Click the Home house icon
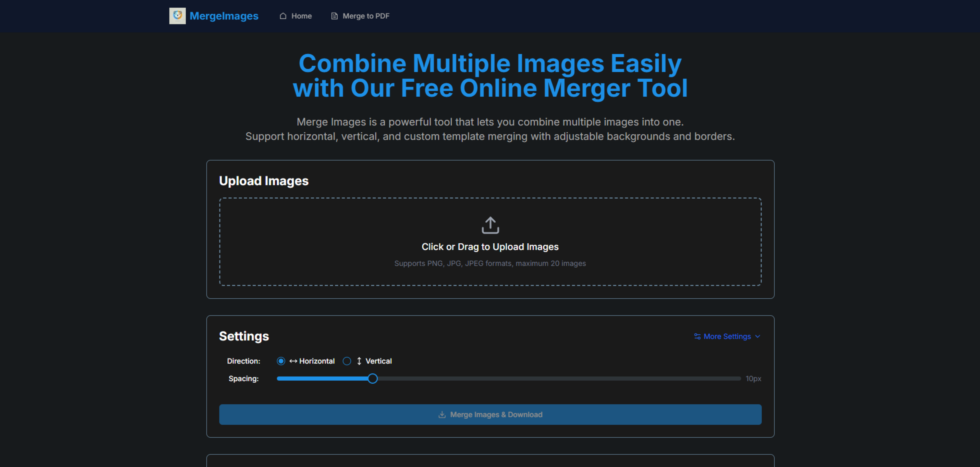Viewport: 980px width, 467px height. pos(283,16)
